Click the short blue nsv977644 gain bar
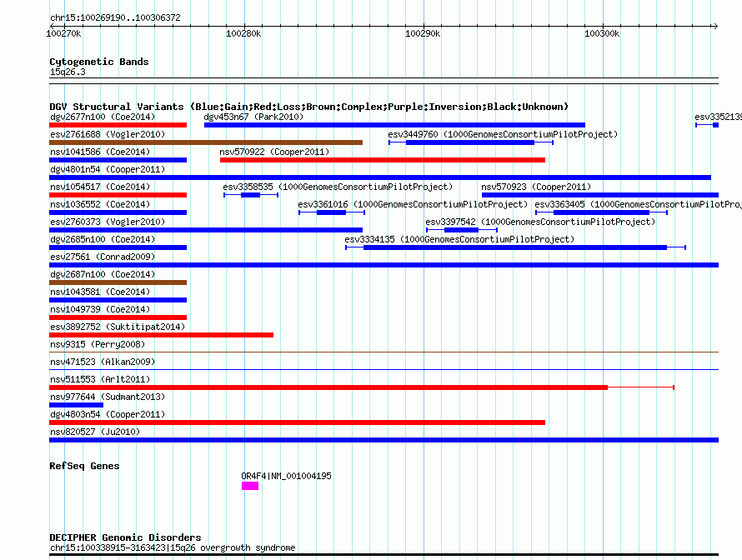The image size is (742, 560). point(76,405)
